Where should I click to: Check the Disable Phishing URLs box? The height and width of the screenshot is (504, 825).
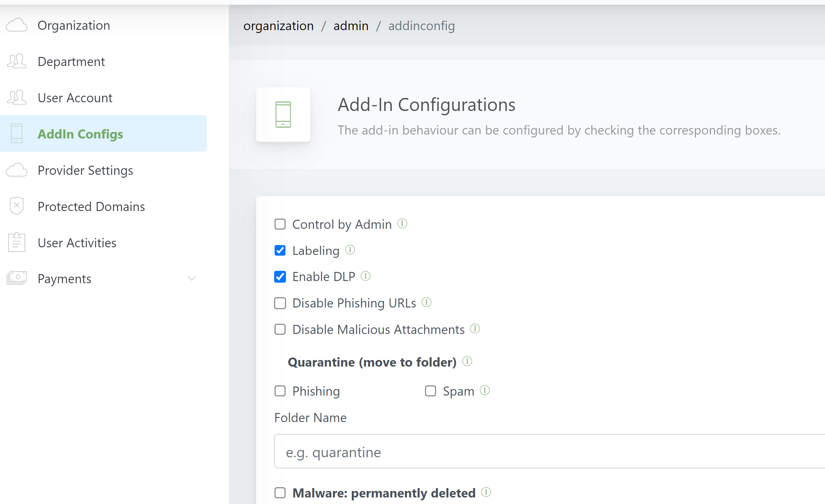click(280, 303)
